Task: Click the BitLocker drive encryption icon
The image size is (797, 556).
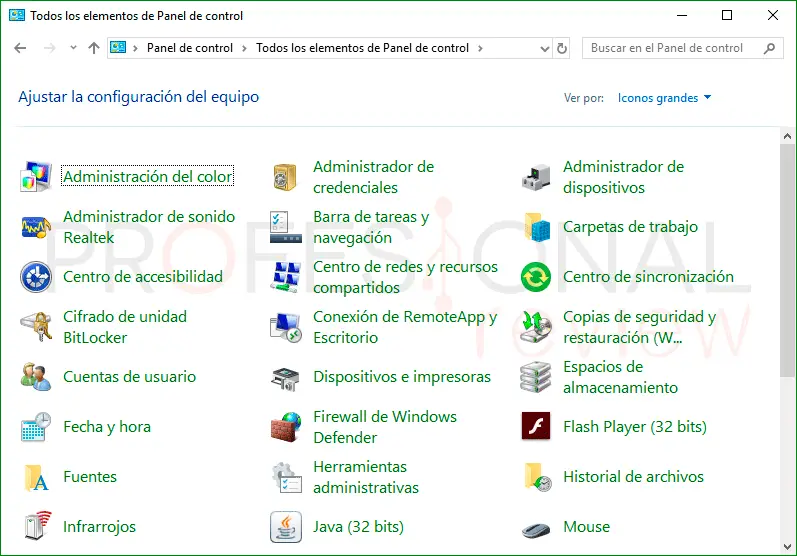Action: pos(36,327)
